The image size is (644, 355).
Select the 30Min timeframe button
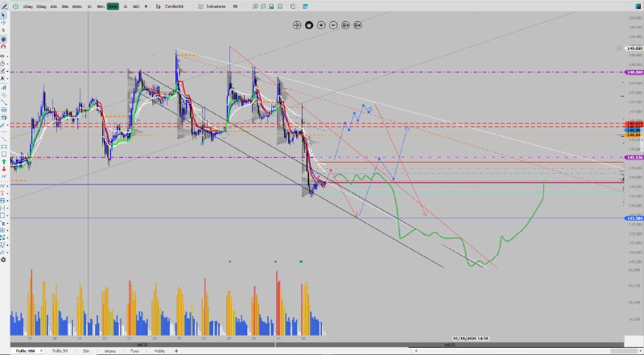coord(113,6)
